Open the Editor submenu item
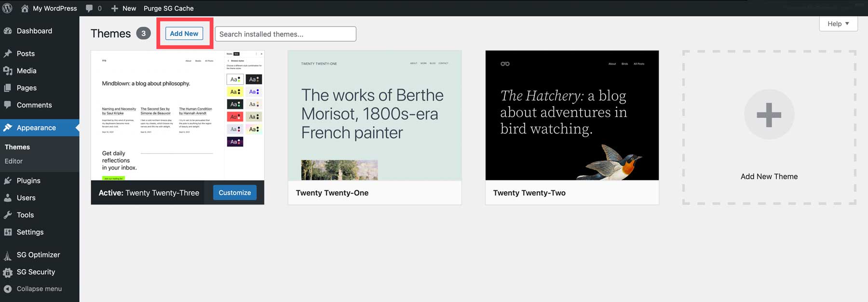The image size is (868, 302). pyautogui.click(x=14, y=161)
